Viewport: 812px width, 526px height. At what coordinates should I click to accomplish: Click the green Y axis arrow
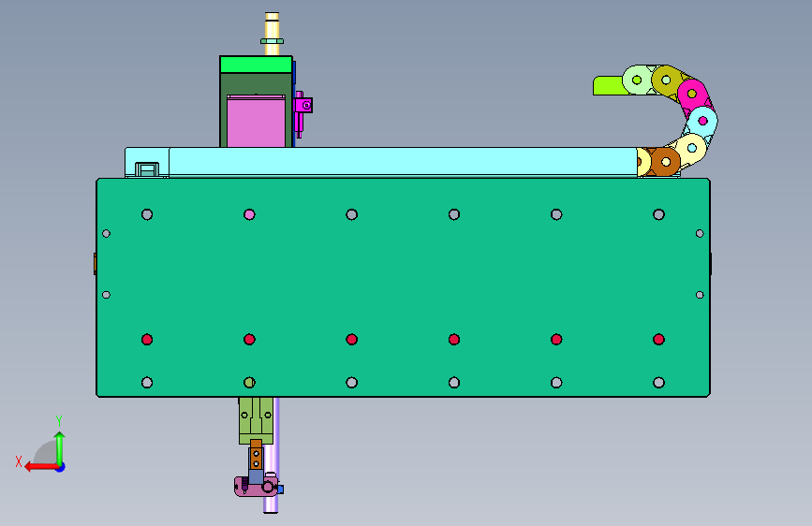point(60,448)
